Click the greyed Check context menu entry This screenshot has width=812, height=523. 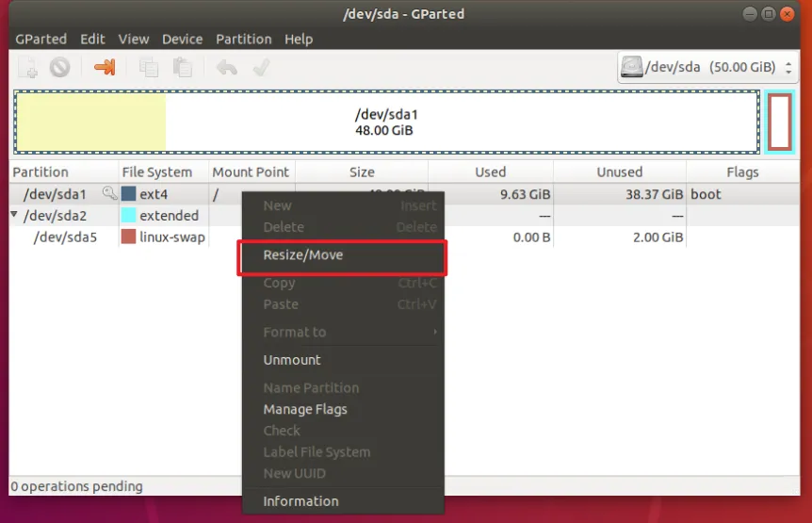click(x=343, y=431)
